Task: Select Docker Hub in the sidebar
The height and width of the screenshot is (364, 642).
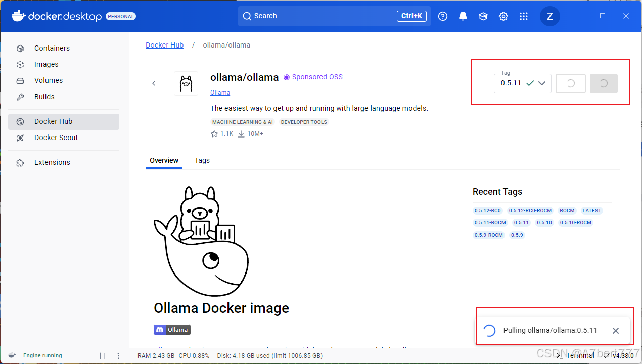Action: pos(64,121)
